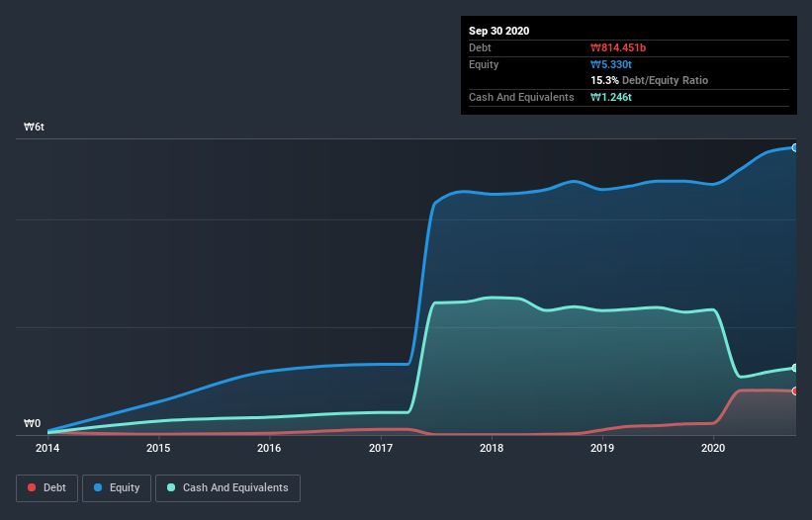Click the 2020 x-axis label

pos(713,448)
